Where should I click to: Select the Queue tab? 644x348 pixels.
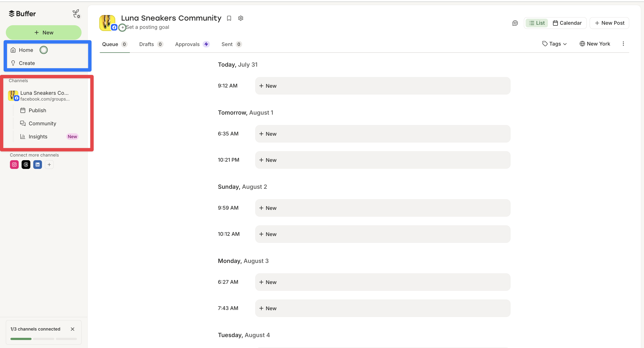[115, 44]
